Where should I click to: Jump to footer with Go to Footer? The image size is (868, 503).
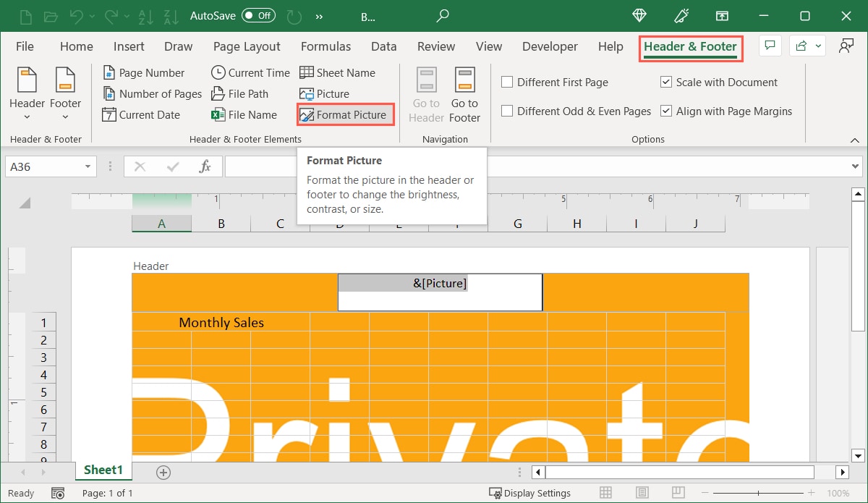[464, 96]
